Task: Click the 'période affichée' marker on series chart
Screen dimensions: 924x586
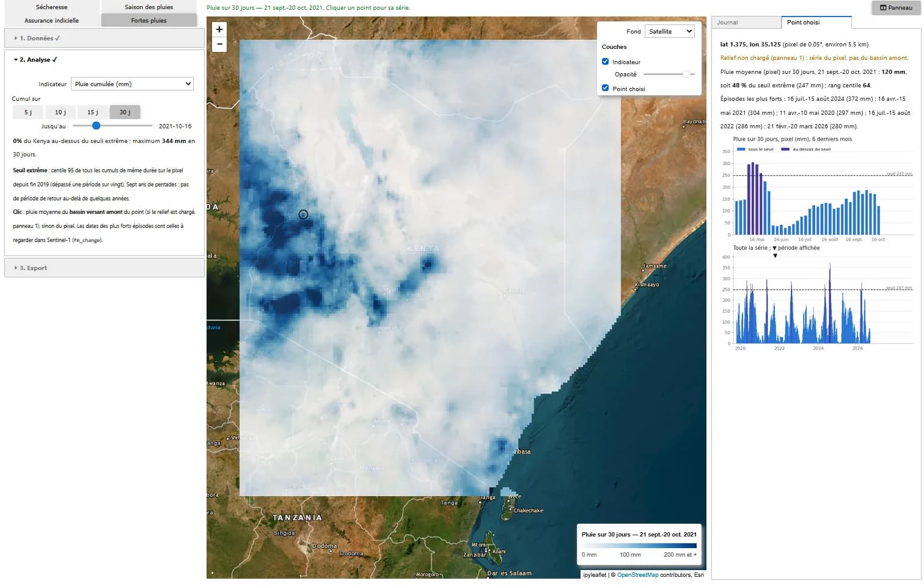Action: click(775, 255)
